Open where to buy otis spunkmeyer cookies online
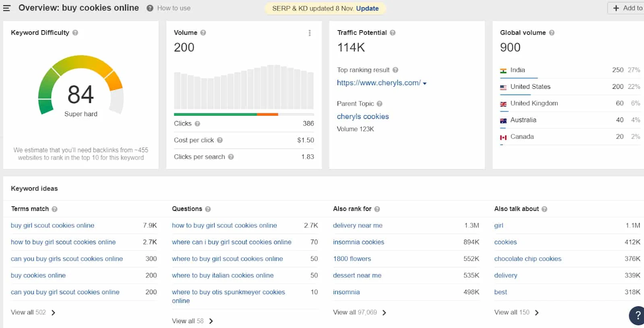Screen dimensions: 644x328 (228, 296)
